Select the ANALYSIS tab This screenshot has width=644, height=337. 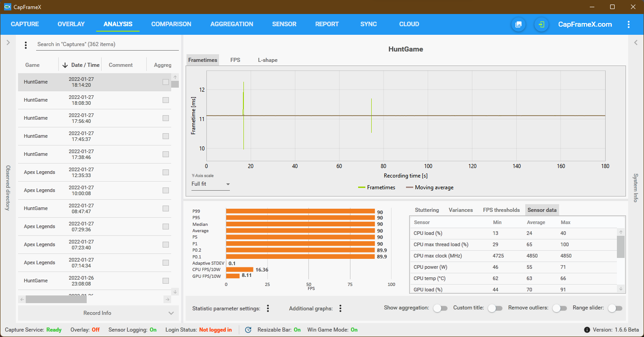click(118, 24)
